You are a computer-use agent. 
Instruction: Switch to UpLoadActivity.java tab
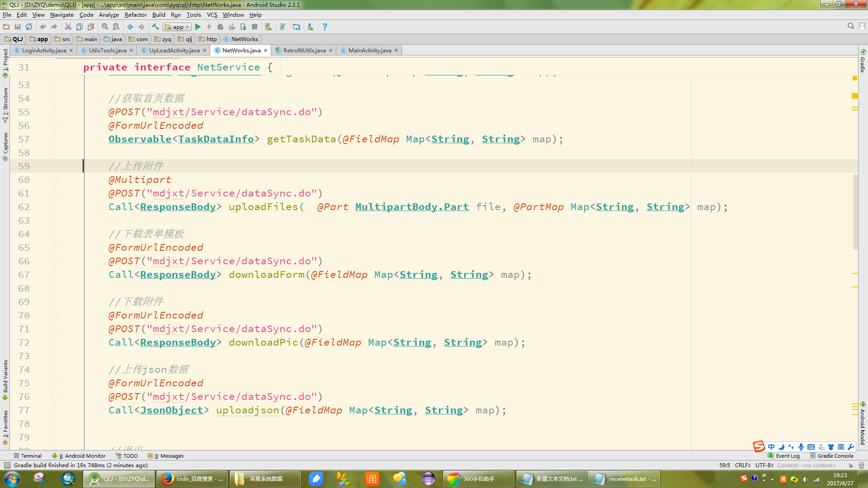pos(174,50)
